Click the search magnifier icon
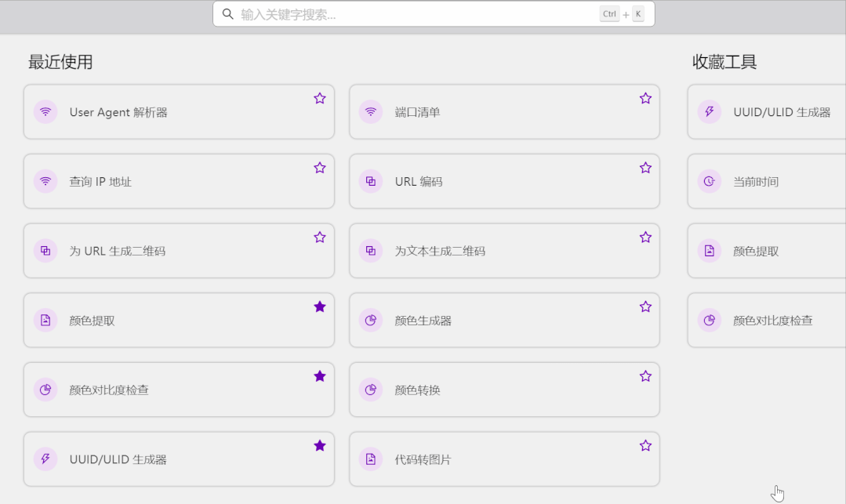This screenshot has height=504, width=846. pyautogui.click(x=228, y=14)
